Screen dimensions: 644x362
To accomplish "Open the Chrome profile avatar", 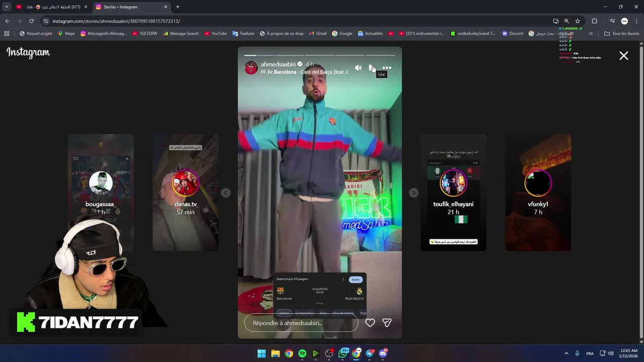I will pyautogui.click(x=624, y=21).
